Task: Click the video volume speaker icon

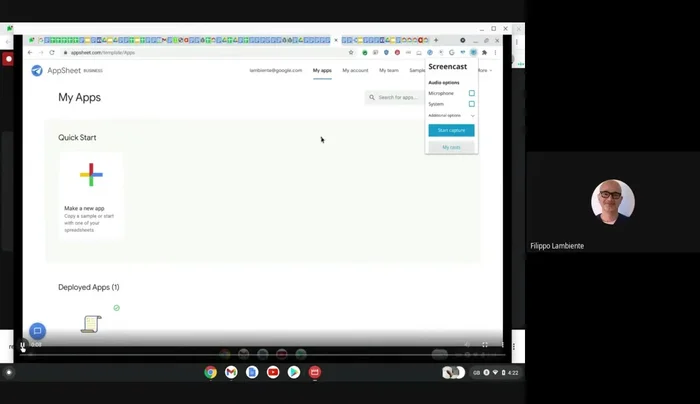Action: 467,345
